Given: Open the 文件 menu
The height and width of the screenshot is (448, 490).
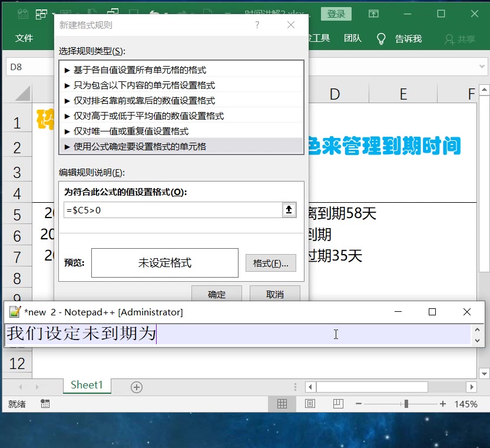Looking at the screenshot, I should 24,38.
